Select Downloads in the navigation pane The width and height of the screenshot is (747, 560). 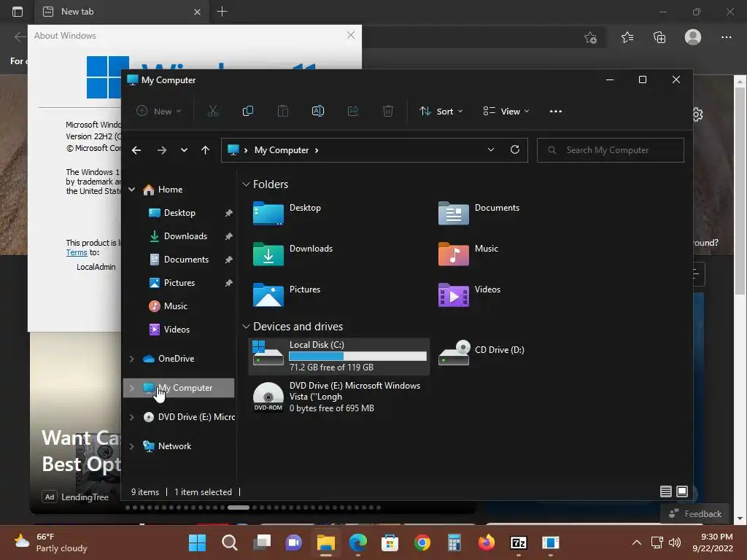coord(185,236)
